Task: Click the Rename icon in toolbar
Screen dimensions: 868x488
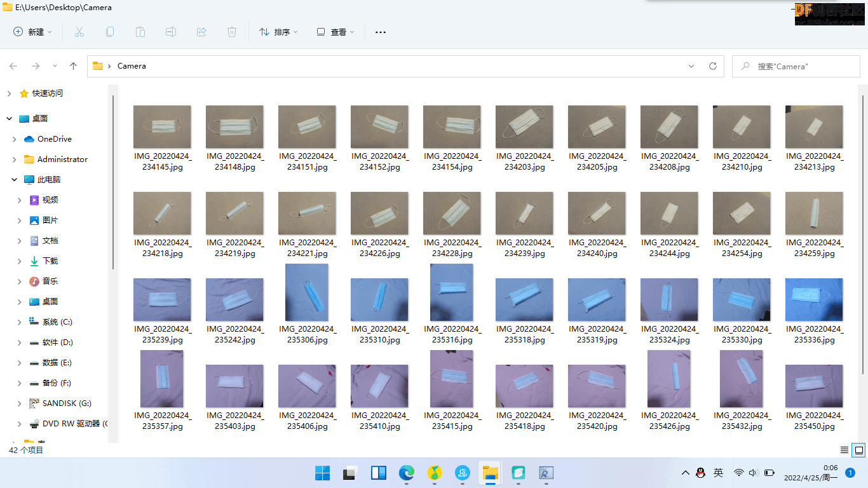Action: tap(171, 32)
